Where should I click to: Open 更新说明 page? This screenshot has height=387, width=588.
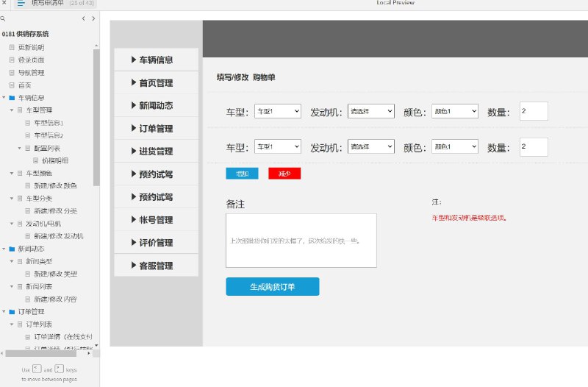point(31,47)
